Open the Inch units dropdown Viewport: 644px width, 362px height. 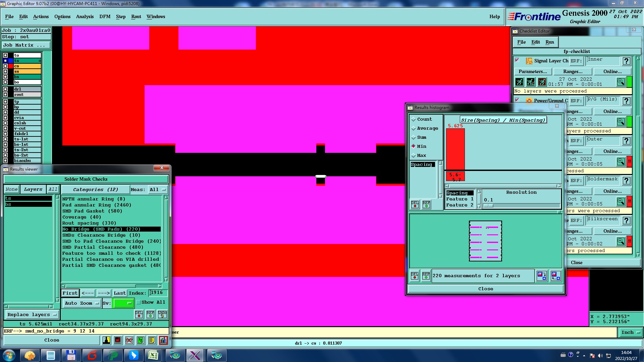[x=630, y=332]
